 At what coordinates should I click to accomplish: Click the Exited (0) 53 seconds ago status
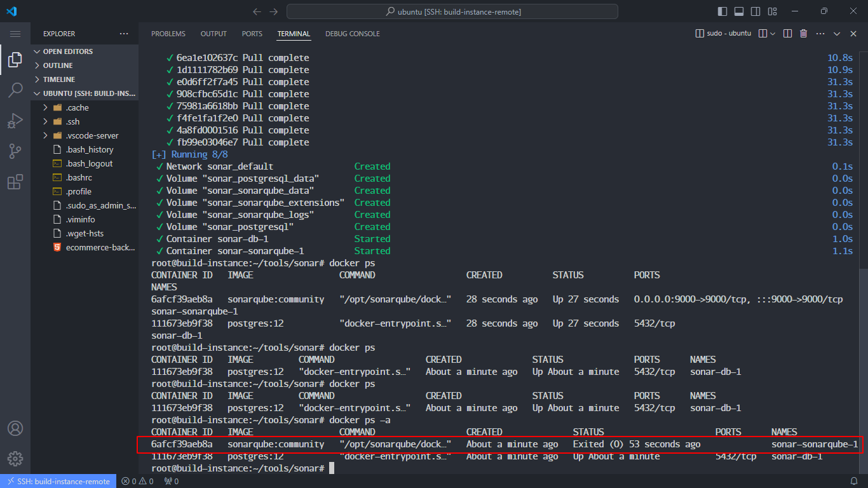pyautogui.click(x=637, y=444)
